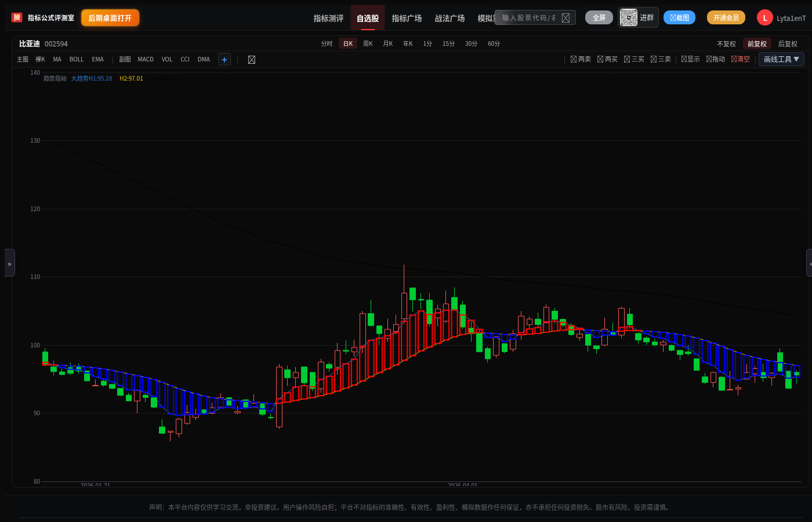This screenshot has width=812, height=522.
Task: Add a new indicator with plus icon
Action: click(224, 59)
